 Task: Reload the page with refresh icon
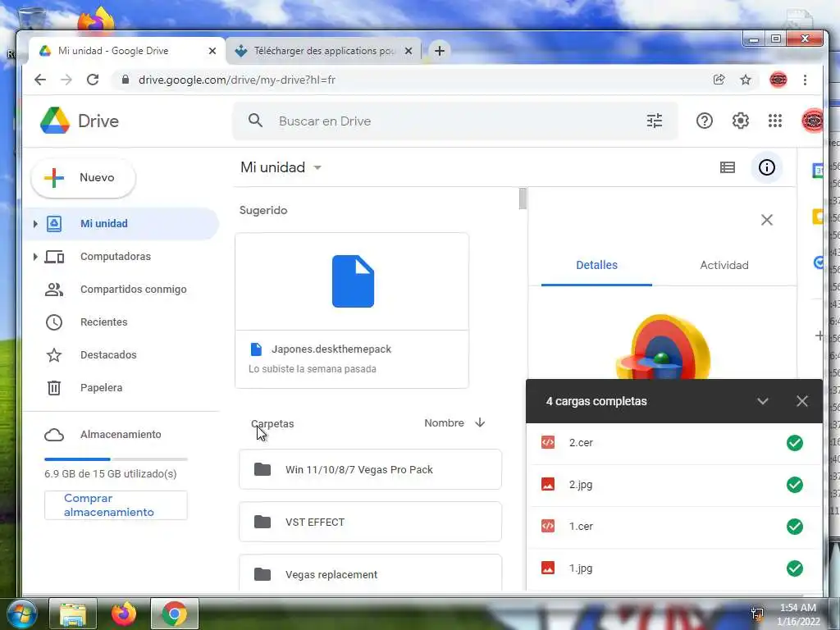93,80
